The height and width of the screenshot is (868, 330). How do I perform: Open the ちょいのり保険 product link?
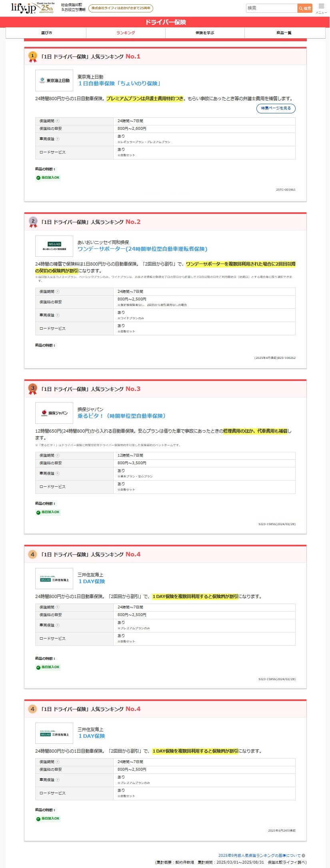click(x=119, y=84)
